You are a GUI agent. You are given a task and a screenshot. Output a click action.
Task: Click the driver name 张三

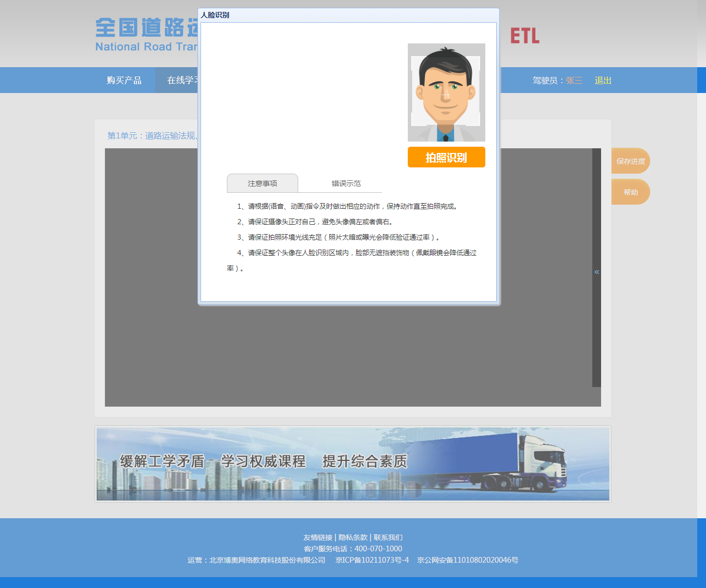pos(574,81)
